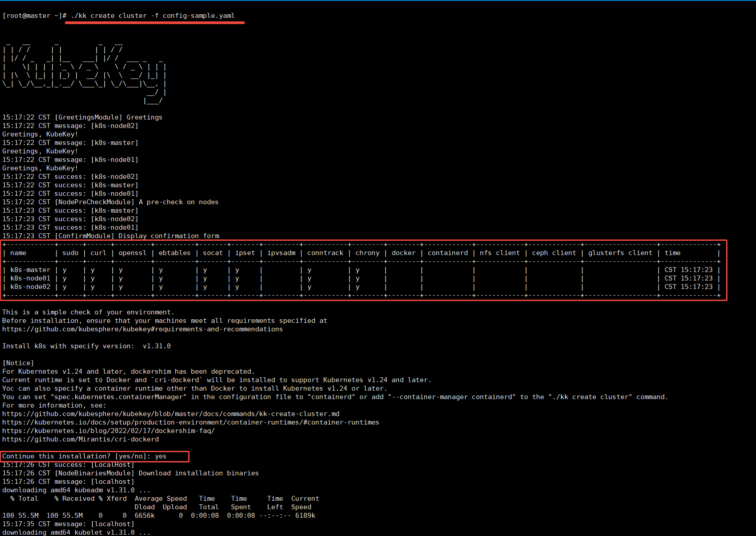Click the '[Notice]' heading text

pos(18,363)
